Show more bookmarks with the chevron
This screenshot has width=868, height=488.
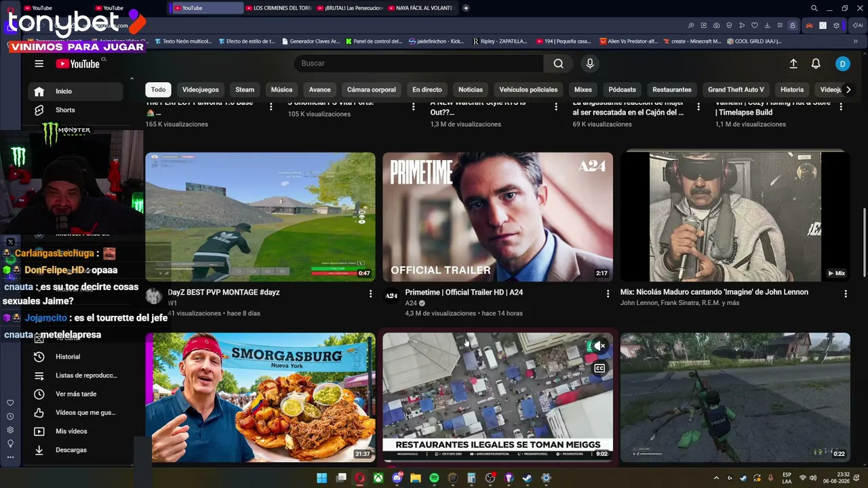pyautogui.click(x=855, y=41)
